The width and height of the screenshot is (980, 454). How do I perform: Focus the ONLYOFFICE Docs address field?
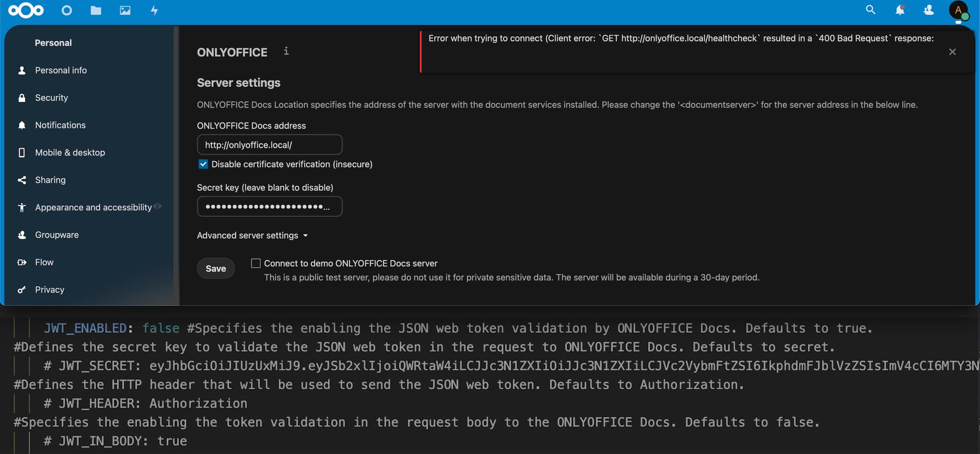point(269,145)
